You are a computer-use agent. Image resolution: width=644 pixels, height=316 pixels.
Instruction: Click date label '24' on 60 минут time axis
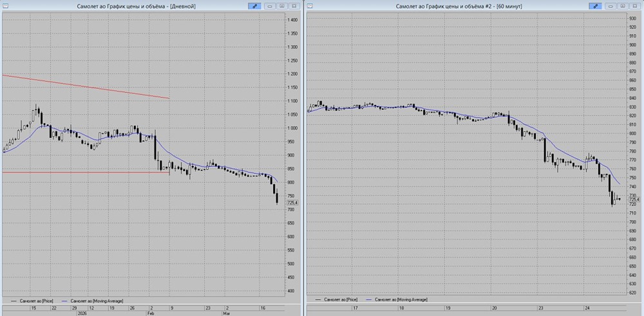tap(588, 308)
